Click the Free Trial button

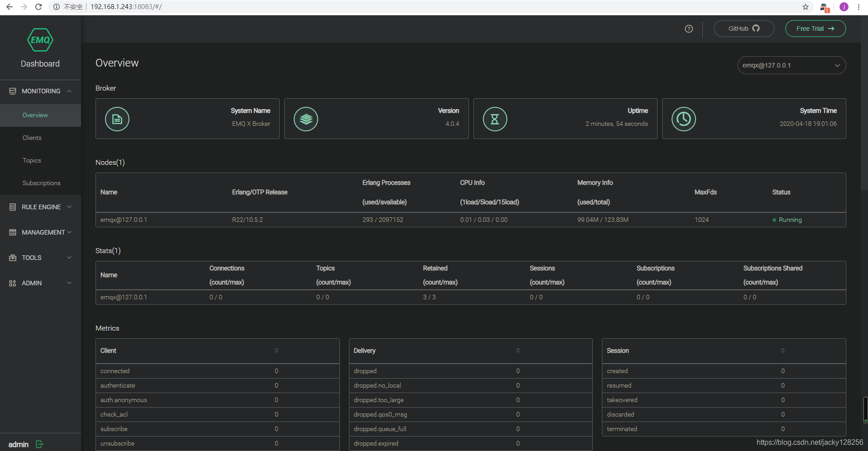pyautogui.click(x=816, y=29)
